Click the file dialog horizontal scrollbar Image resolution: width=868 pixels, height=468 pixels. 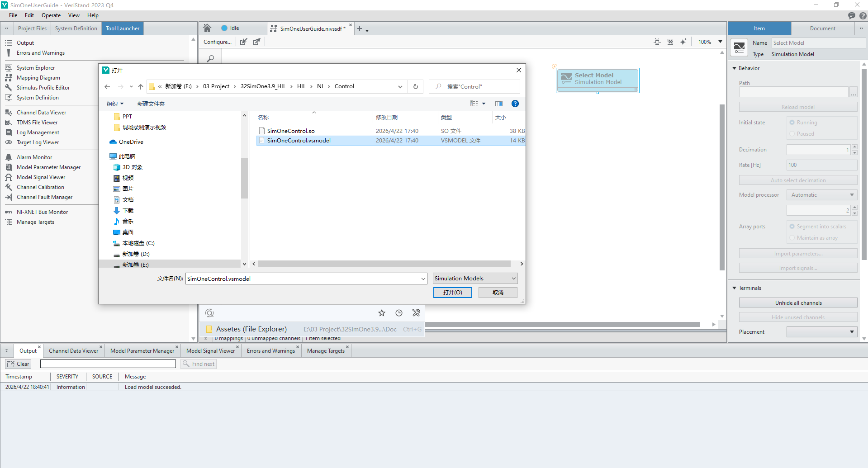(384, 264)
